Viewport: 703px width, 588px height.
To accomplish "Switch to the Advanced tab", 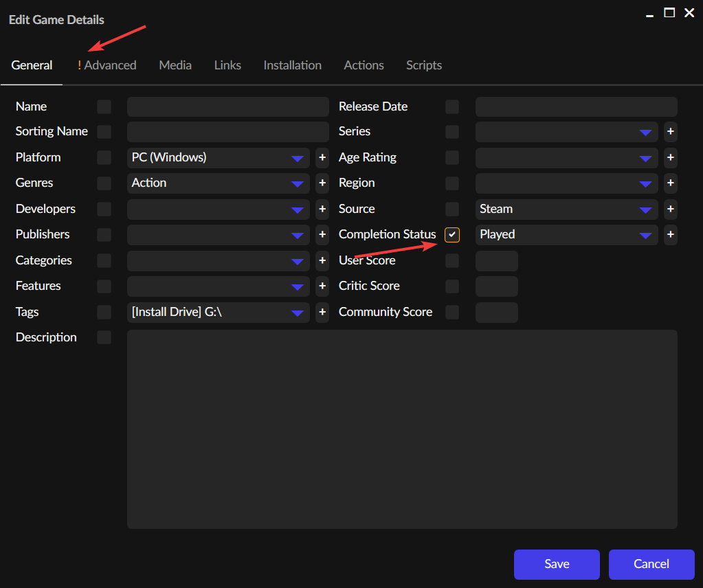I will tap(111, 65).
